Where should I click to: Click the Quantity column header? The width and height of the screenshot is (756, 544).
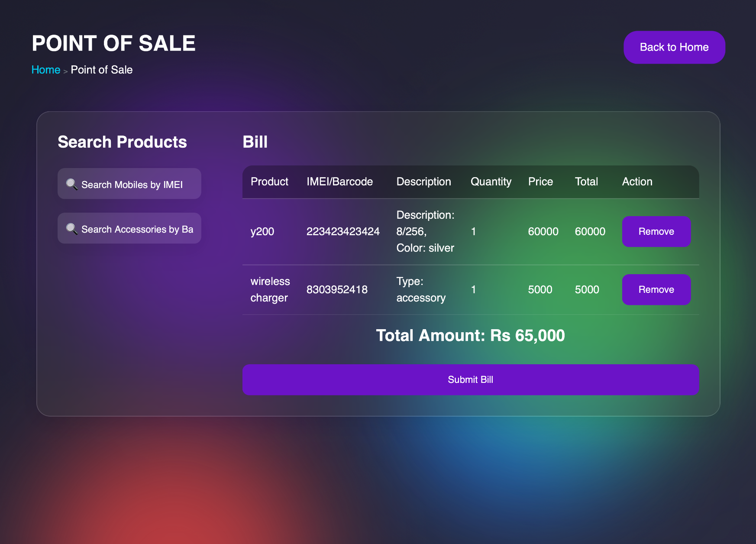[x=491, y=182]
